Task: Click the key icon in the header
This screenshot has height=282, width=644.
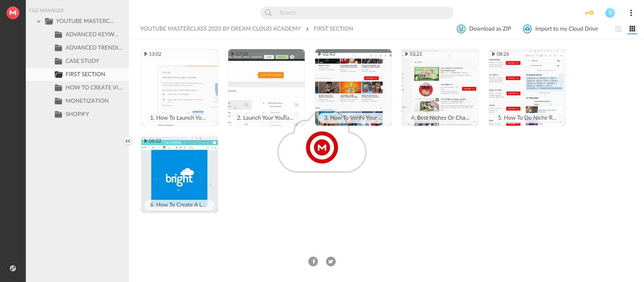Action: 589,13
